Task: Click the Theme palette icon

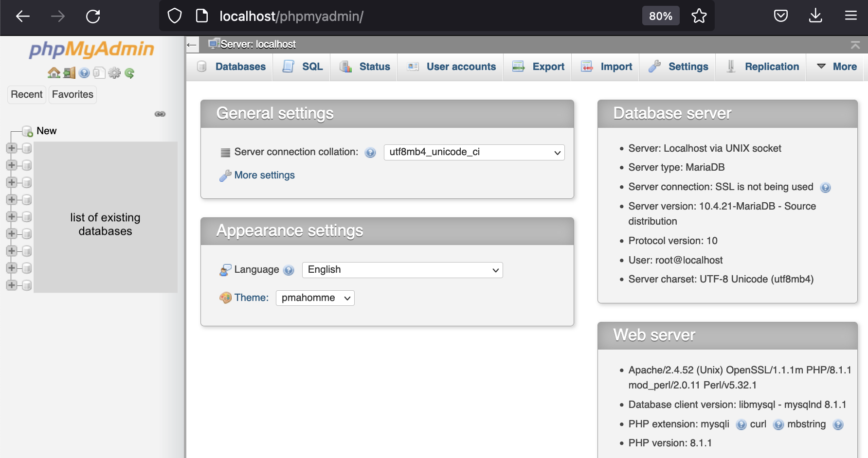Action: click(225, 298)
